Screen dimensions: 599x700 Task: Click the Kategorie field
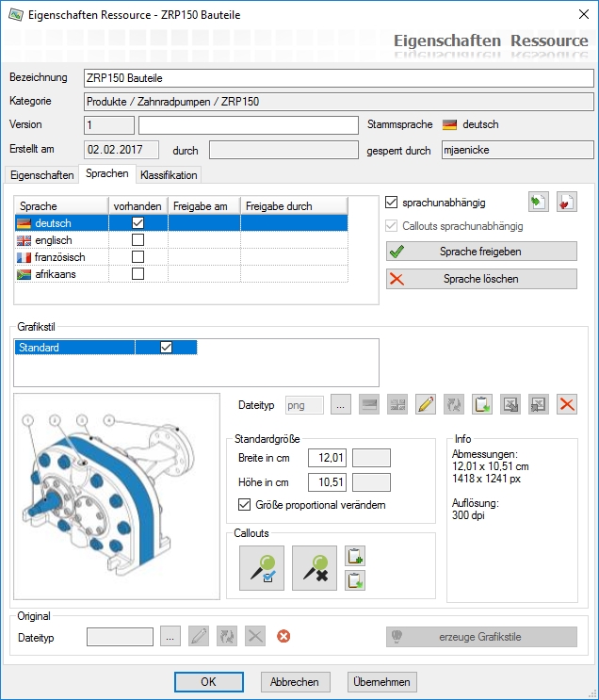[x=339, y=102]
